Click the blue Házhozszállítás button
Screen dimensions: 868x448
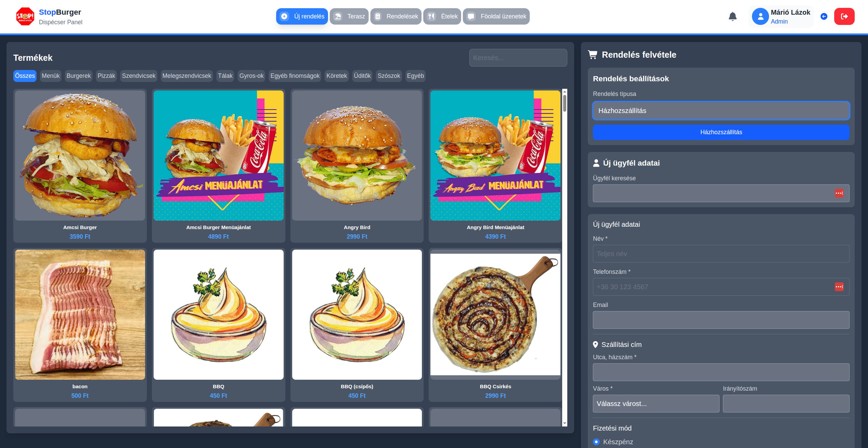click(721, 132)
